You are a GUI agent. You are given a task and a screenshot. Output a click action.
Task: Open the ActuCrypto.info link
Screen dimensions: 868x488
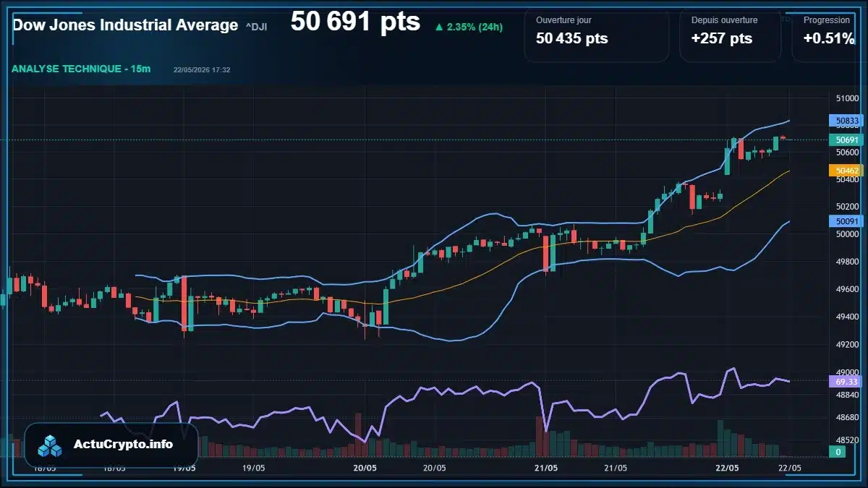tap(123, 444)
